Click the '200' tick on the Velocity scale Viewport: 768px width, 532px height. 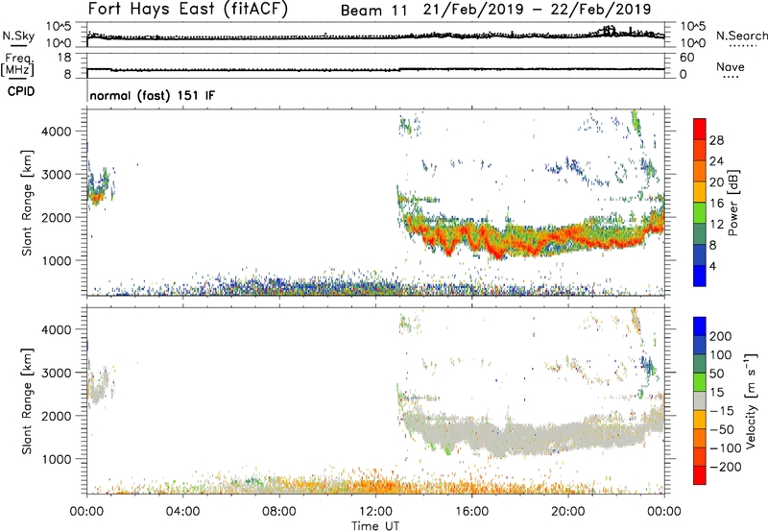pyautogui.click(x=721, y=336)
